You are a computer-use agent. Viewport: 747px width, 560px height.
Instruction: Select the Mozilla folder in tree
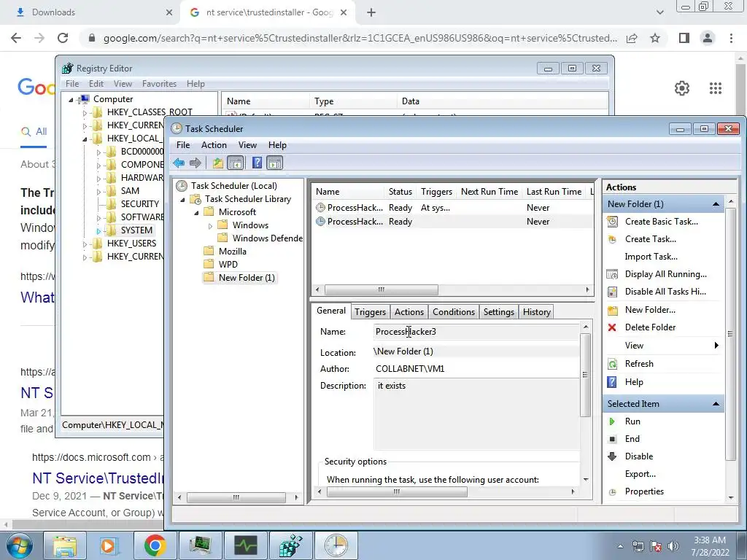coord(233,252)
